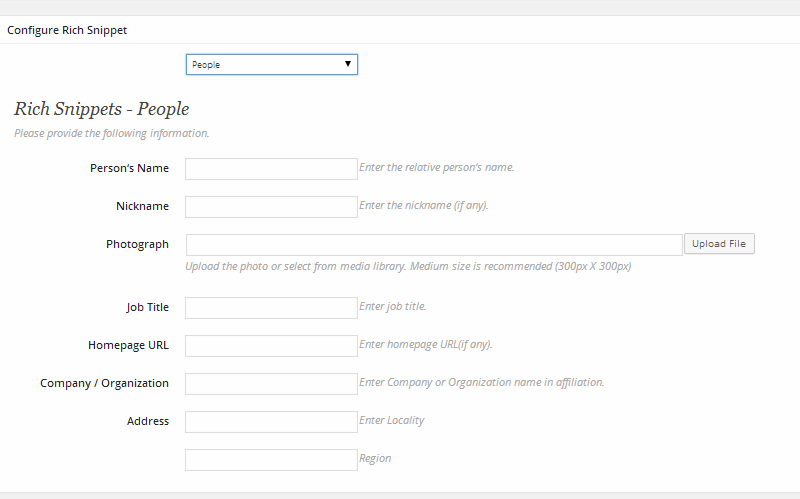Click the Photograph label text

(x=137, y=244)
